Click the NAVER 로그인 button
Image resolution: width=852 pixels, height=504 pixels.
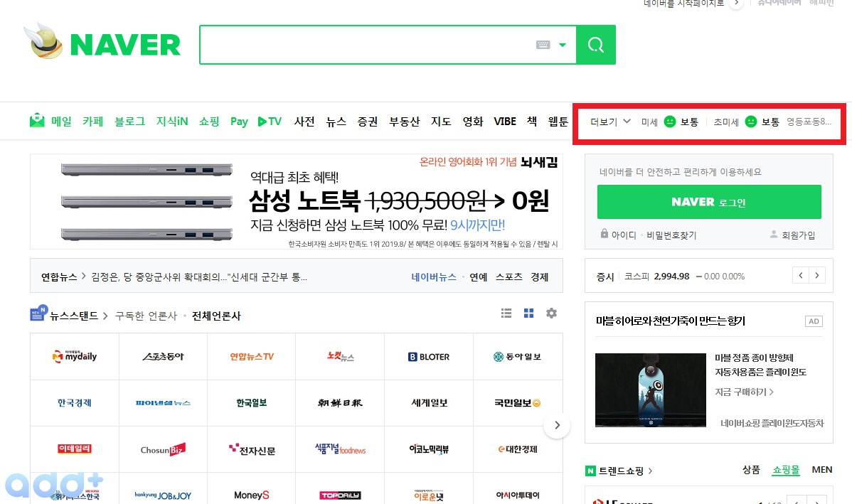pos(709,202)
